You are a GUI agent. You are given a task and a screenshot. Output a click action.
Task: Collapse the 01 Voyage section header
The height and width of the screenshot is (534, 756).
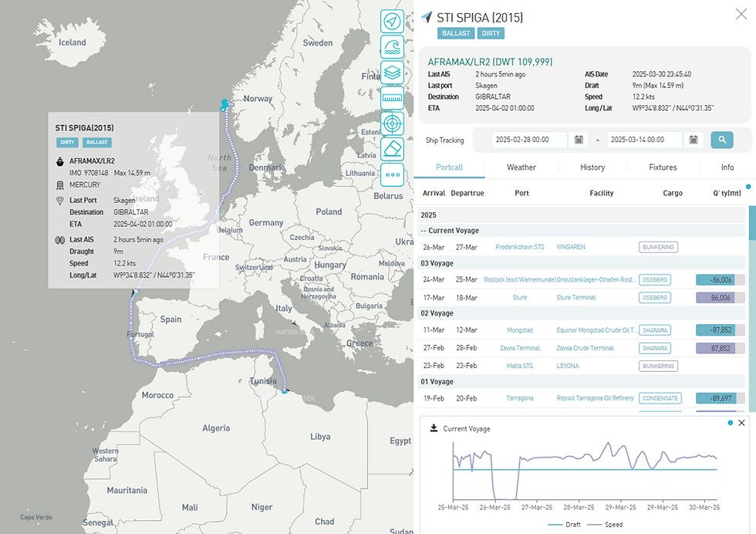(581, 381)
